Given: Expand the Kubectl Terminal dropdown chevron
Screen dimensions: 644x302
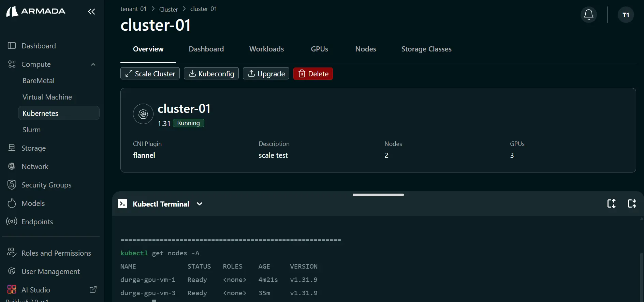Looking at the screenshot, I should [200, 204].
